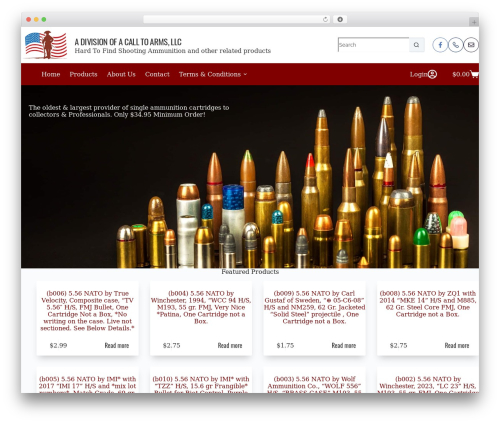Click the 'oldest & largest provider' banner text
This screenshot has height=423, width=500.
point(129,111)
